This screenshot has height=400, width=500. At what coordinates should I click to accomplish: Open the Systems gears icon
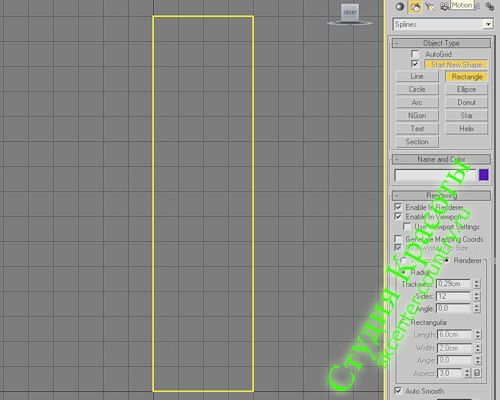(x=489, y=7)
